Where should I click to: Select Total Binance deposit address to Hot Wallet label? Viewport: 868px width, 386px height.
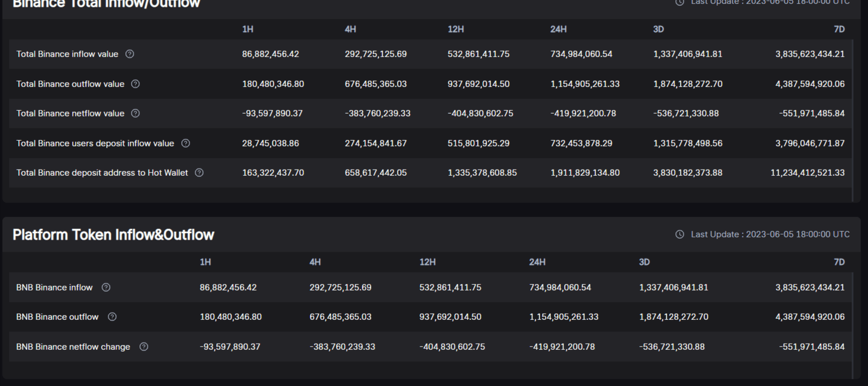pyautogui.click(x=102, y=172)
